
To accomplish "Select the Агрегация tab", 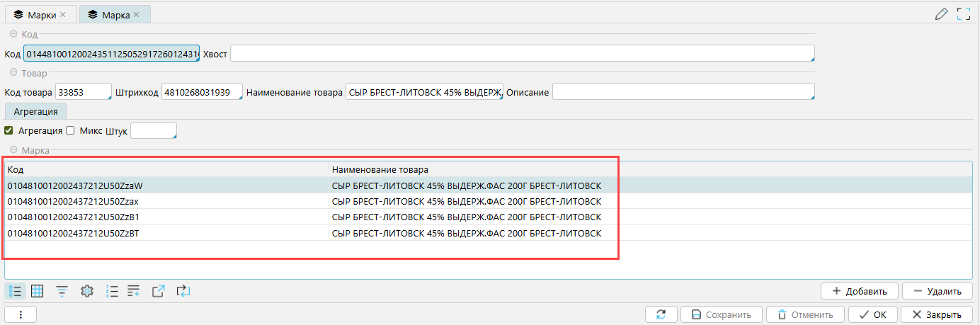I will click(x=35, y=111).
